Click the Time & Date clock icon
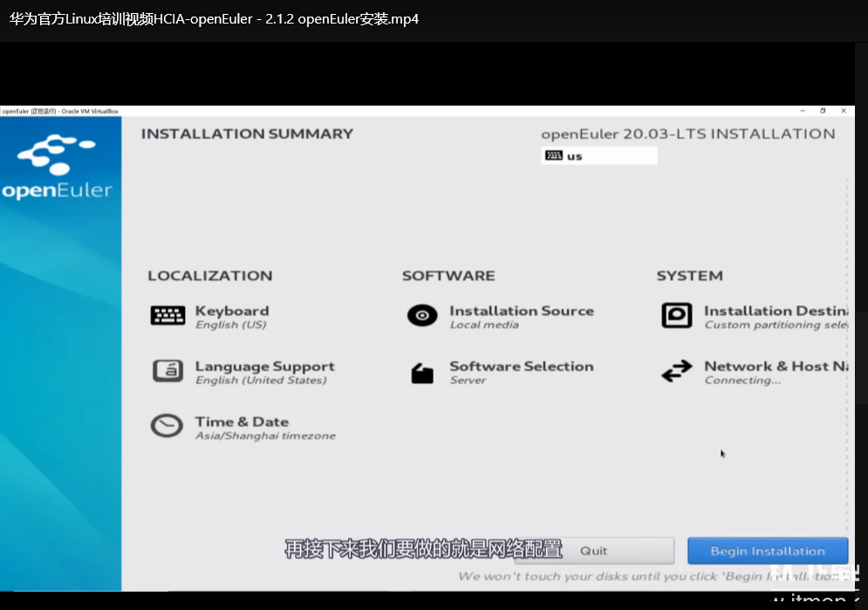This screenshot has height=610, width=868. (167, 426)
